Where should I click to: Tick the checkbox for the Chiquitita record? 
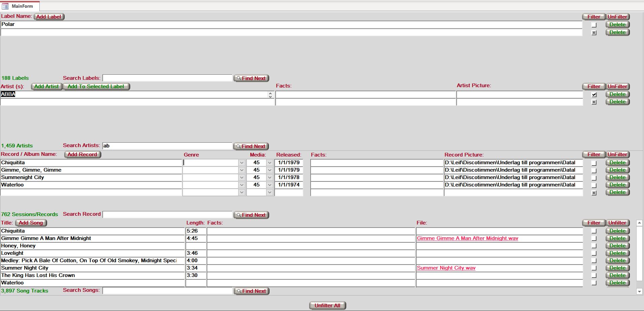tap(594, 163)
